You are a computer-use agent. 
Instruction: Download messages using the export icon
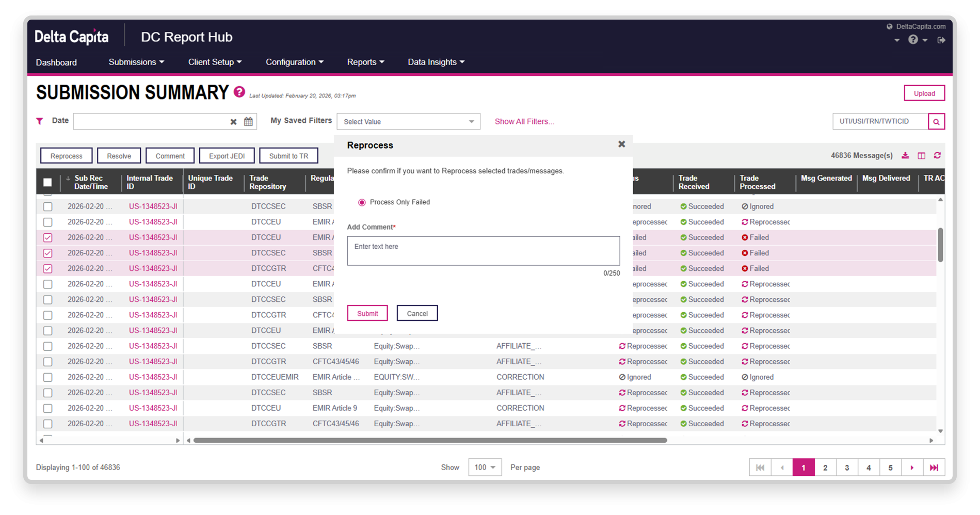point(905,156)
